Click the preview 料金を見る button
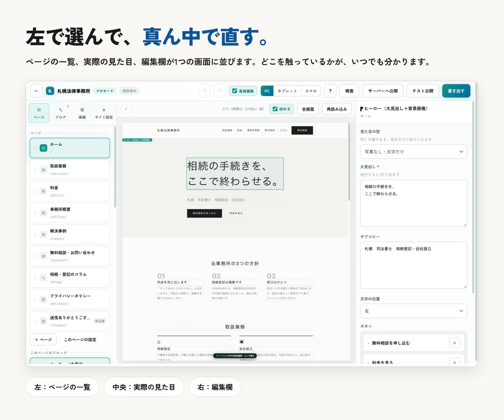Image resolution: width=504 pixels, height=420 pixels. click(x=236, y=213)
